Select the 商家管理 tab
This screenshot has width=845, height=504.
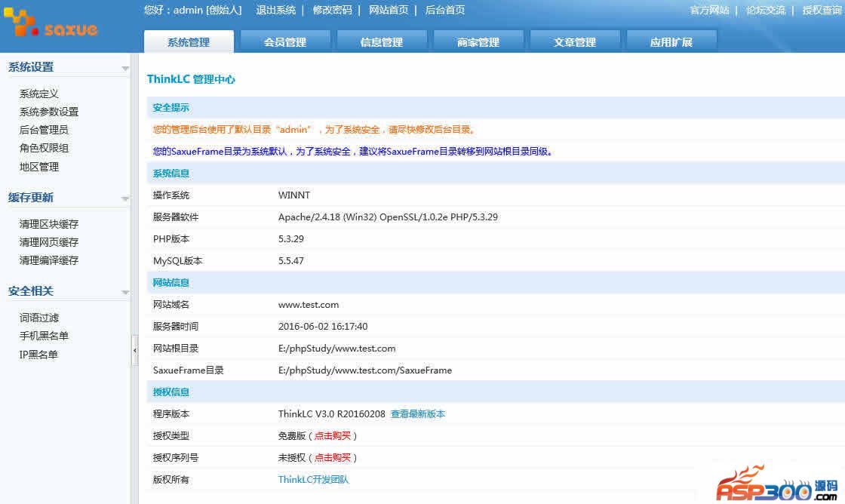tap(478, 42)
